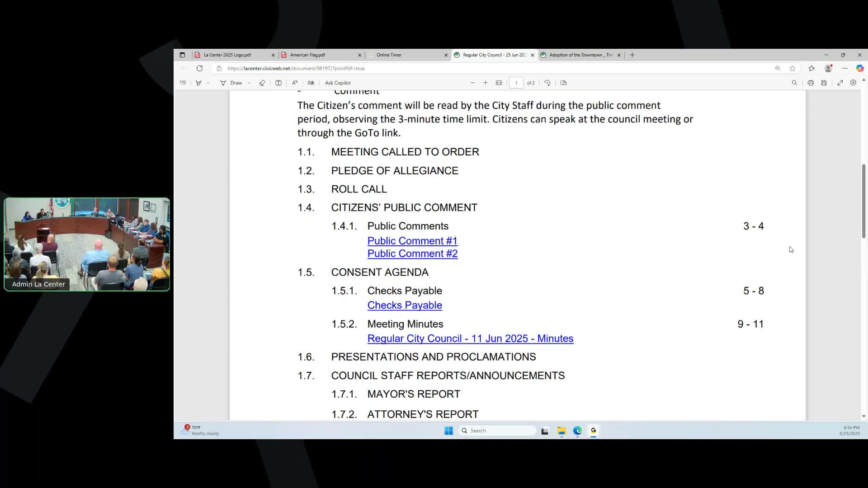This screenshot has height=488, width=868.
Task: Click the Read aloud icon
Action: click(295, 83)
